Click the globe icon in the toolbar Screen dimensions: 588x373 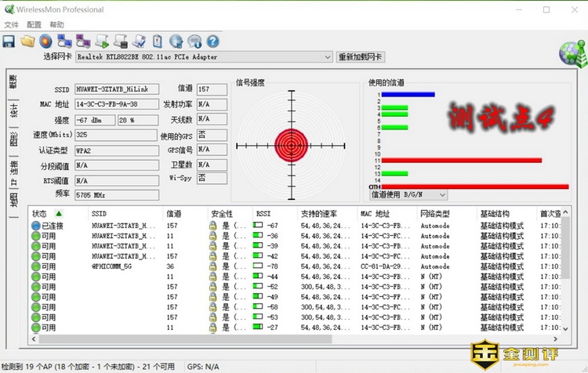(176, 41)
